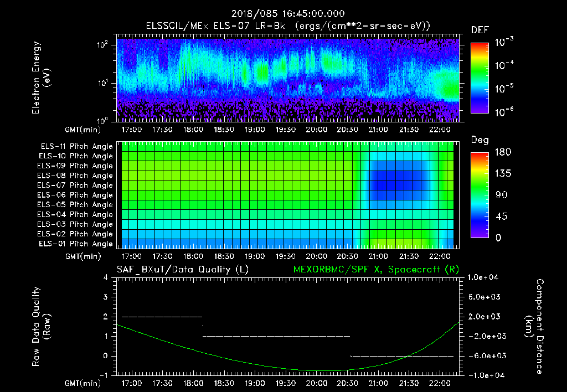Click the Deg pitch angle color bar
567x392 pixels.
[480, 195]
